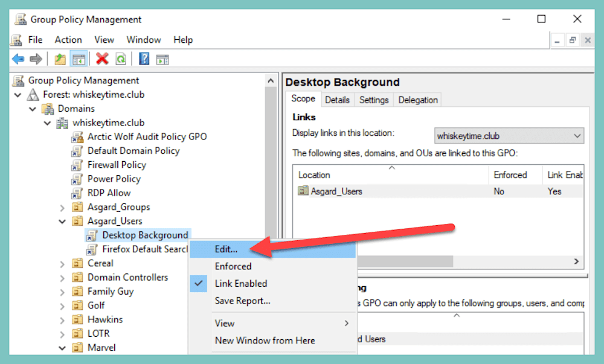Switch to the Settings tab
This screenshot has width=604, height=364.
click(x=374, y=100)
